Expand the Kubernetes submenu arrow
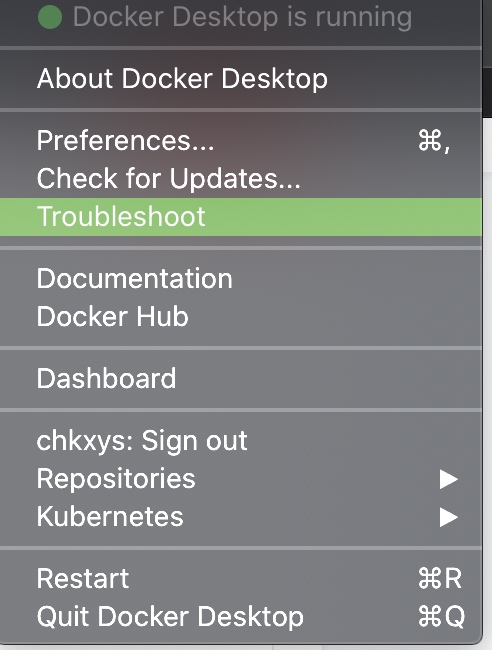The image size is (492, 650). coord(448,517)
